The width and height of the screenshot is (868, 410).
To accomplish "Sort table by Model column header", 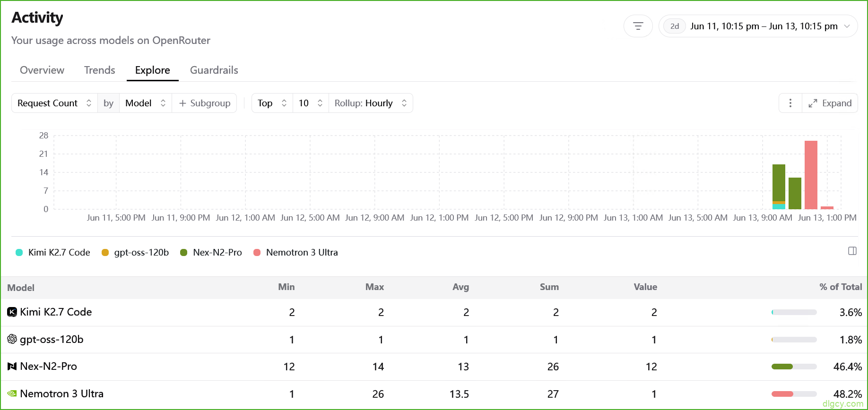I will click(21, 288).
